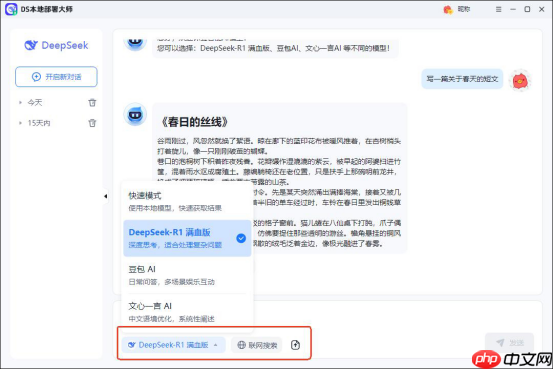Click the 昵称 nickname label

pyautogui.click(x=464, y=9)
